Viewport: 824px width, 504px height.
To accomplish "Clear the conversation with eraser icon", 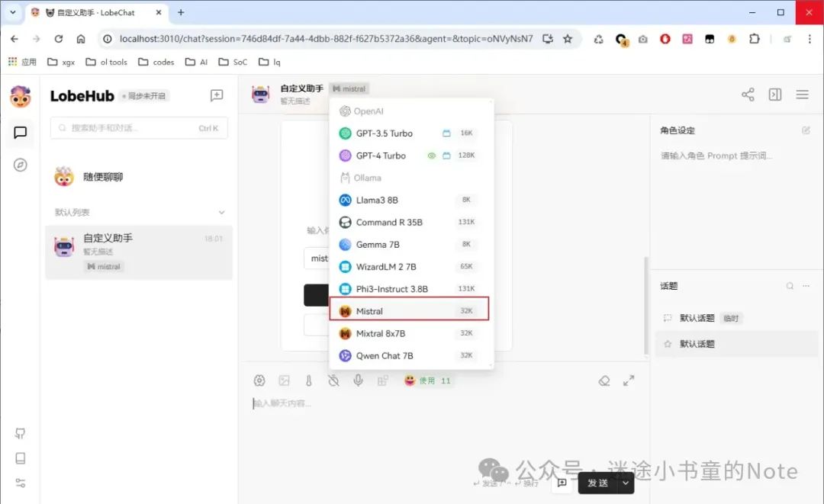I will 604,380.
